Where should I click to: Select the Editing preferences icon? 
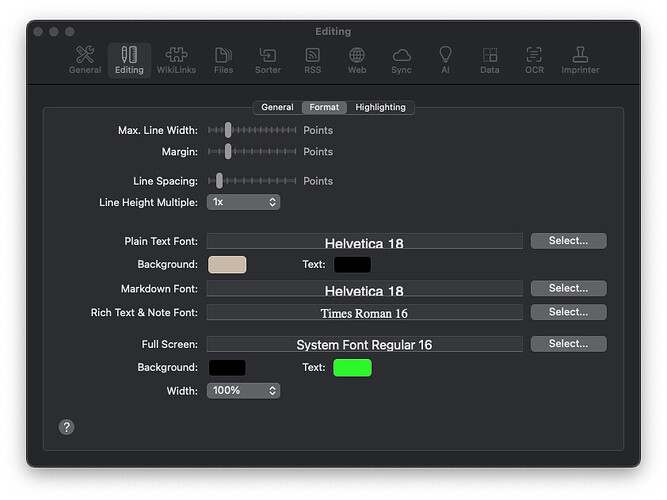(x=129, y=60)
